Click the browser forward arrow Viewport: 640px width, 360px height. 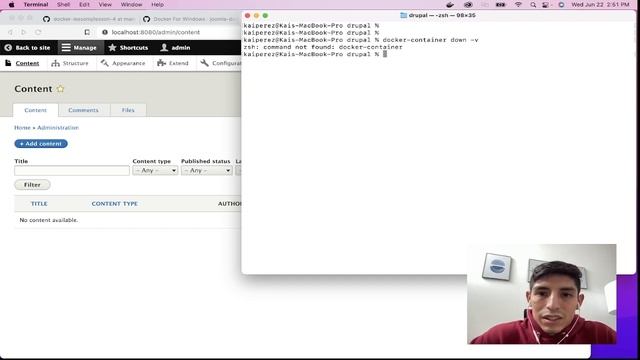tap(24, 32)
